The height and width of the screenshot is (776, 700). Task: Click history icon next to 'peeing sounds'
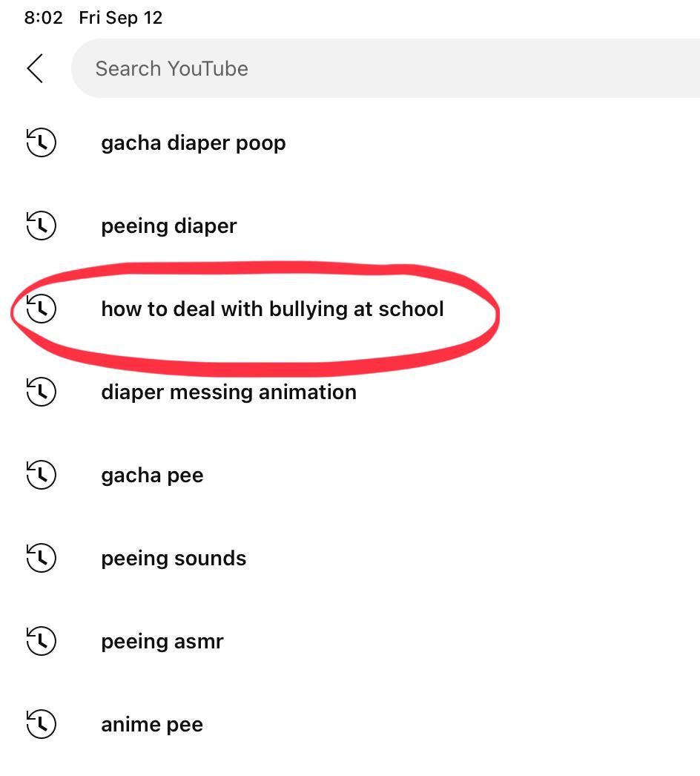click(41, 558)
